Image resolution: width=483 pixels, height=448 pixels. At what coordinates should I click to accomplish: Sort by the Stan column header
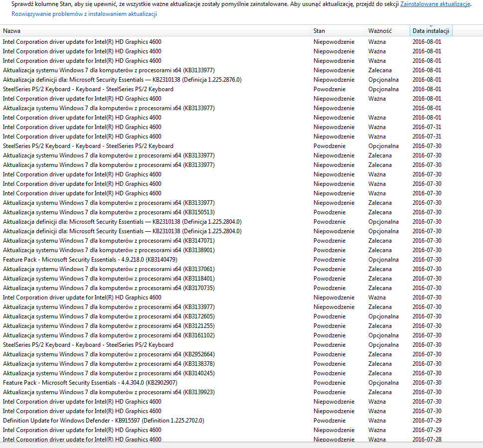click(x=338, y=31)
